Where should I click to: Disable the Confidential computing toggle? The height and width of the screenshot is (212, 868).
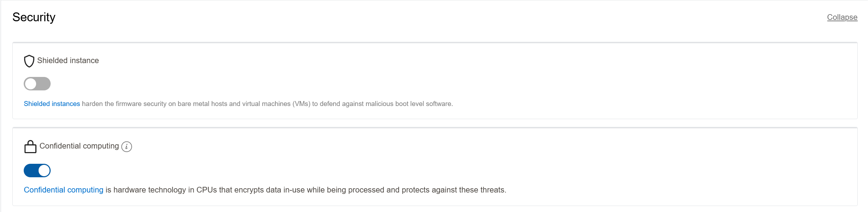pyautogui.click(x=37, y=170)
